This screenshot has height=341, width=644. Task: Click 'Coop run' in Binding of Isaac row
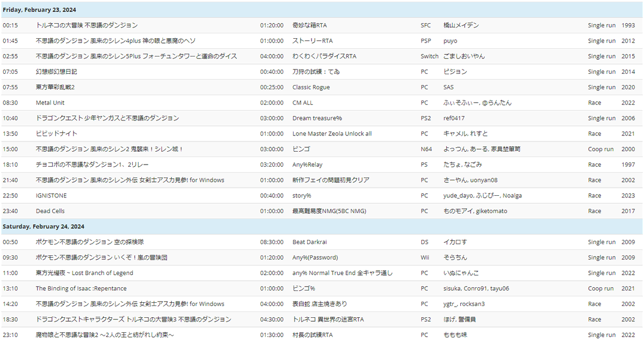click(x=600, y=289)
